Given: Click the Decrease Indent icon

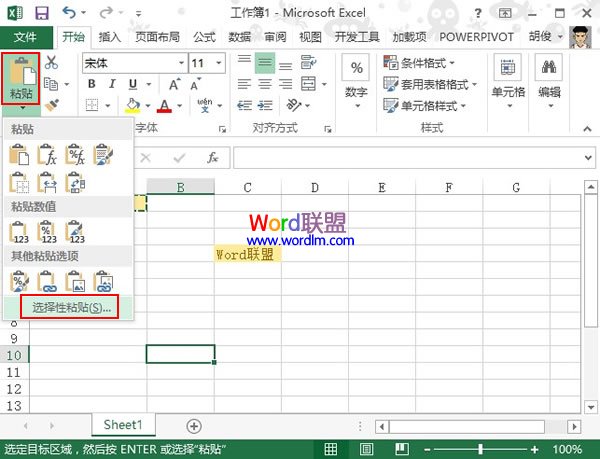Looking at the screenshot, I should point(245,105).
